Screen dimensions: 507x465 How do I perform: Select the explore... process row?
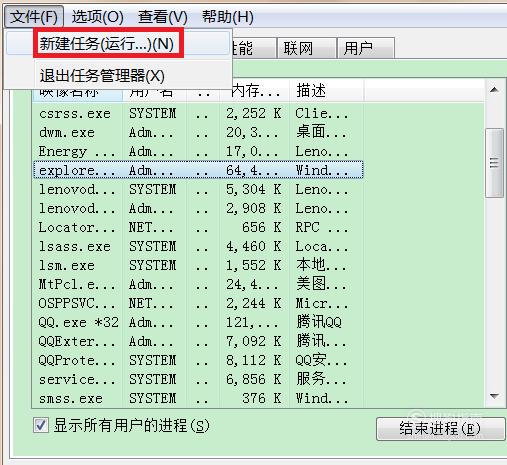198,170
